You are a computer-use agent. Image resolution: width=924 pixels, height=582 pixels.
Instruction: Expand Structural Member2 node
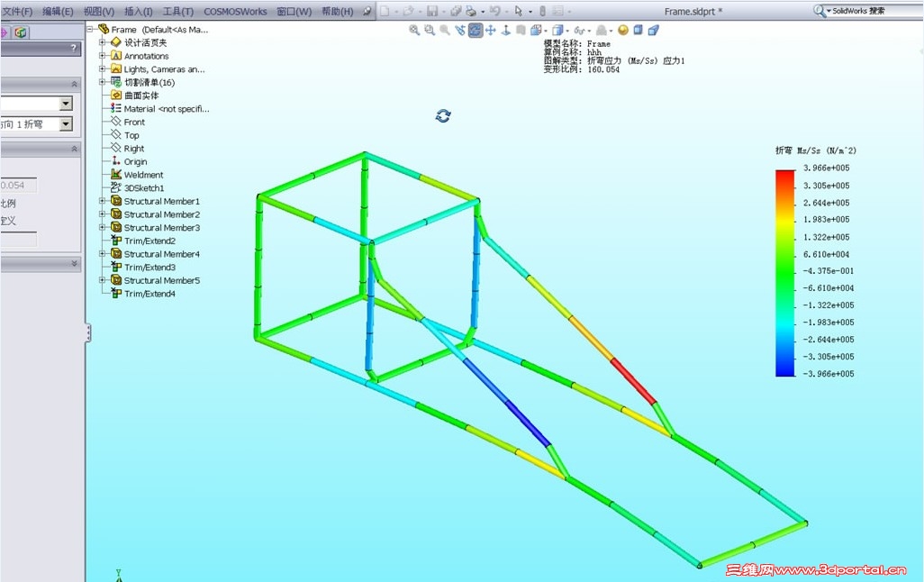[x=103, y=214]
